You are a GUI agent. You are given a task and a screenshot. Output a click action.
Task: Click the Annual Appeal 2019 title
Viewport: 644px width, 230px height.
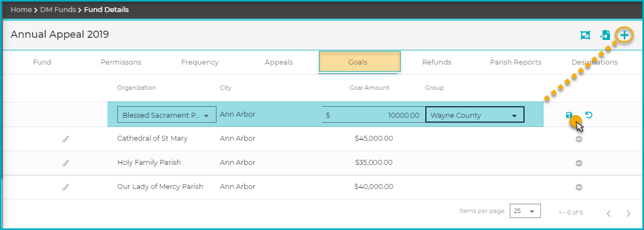(x=60, y=34)
